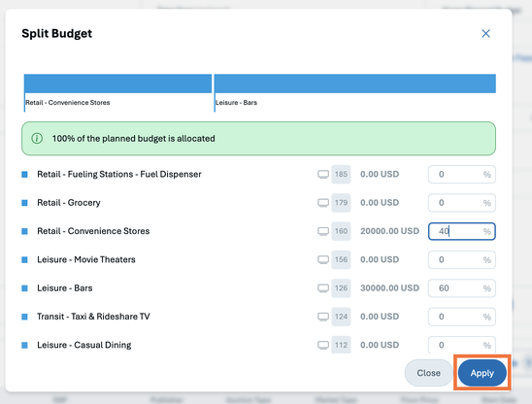
Task: Focus the Retail - Grocery percentage field
Action: 462,203
